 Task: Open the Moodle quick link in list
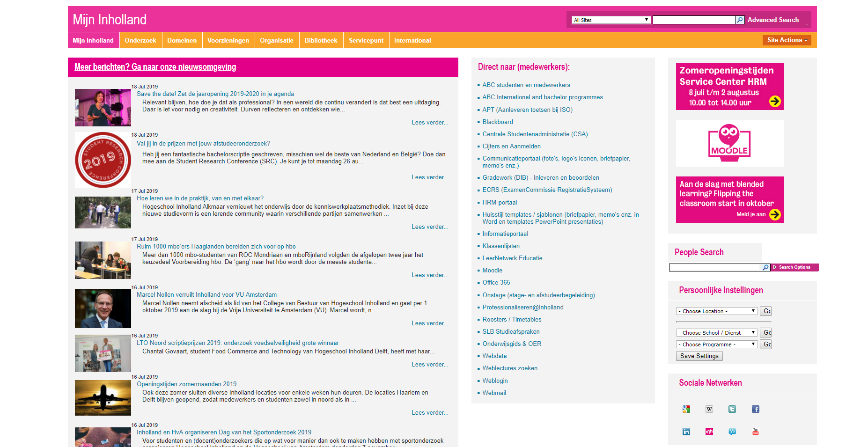pos(493,271)
